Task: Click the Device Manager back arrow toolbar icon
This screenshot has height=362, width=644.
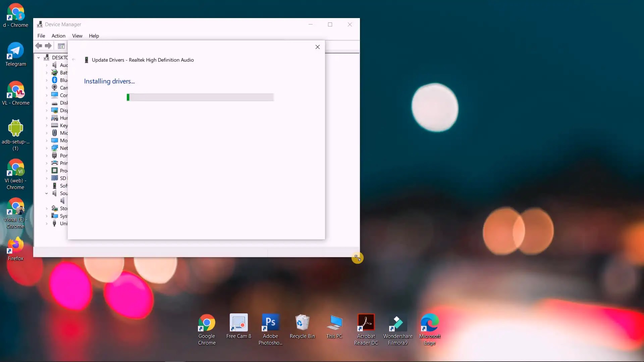Action: click(39, 46)
